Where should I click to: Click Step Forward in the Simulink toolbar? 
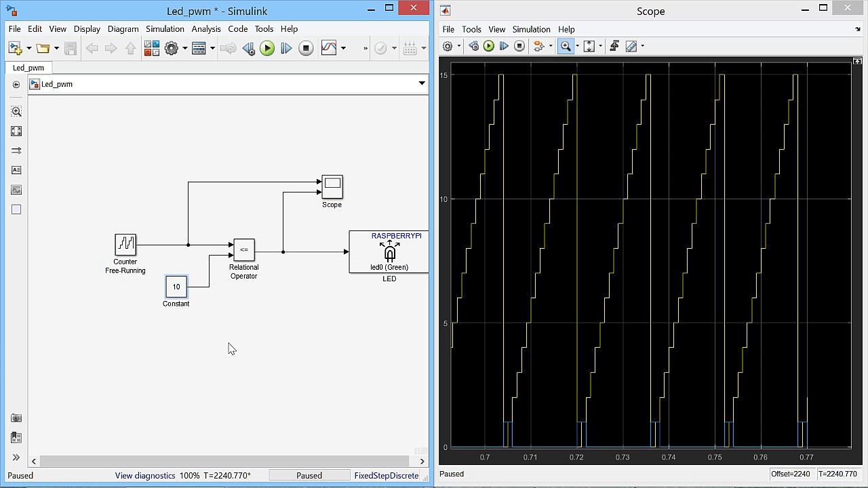tap(286, 48)
